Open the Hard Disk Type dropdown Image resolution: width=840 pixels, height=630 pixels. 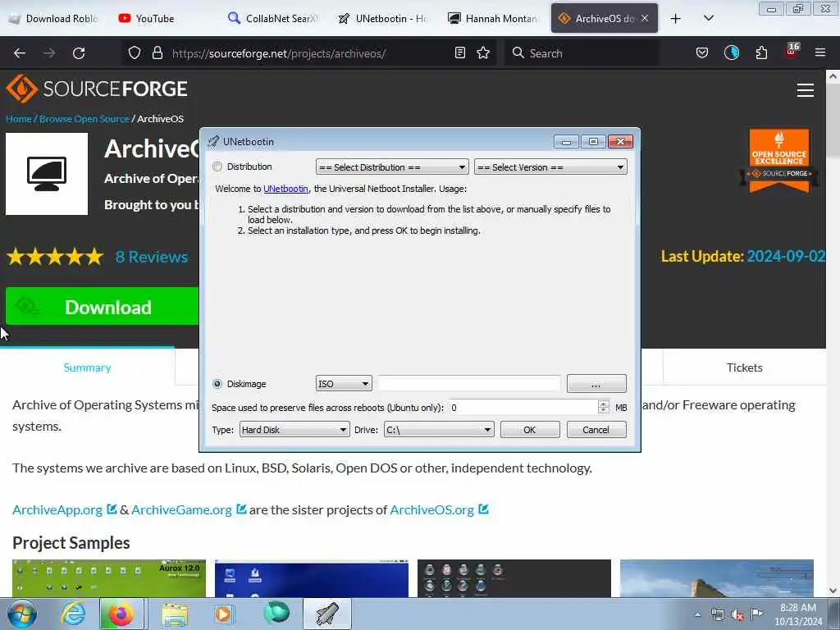294,430
